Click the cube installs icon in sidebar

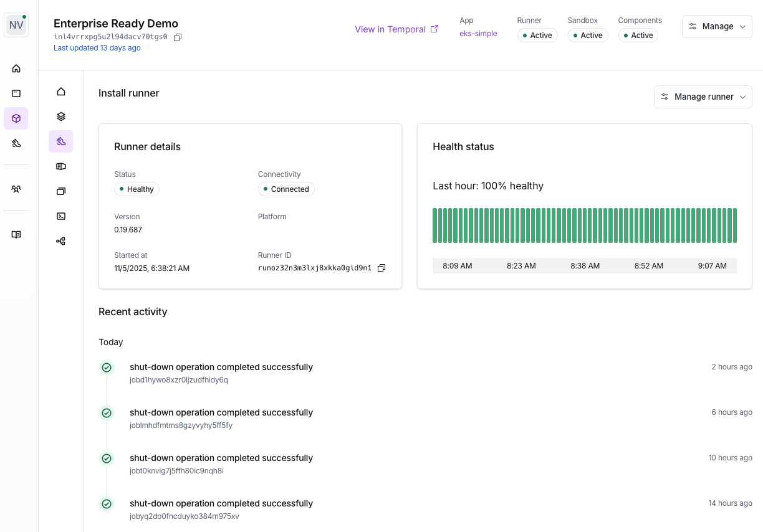click(x=16, y=118)
